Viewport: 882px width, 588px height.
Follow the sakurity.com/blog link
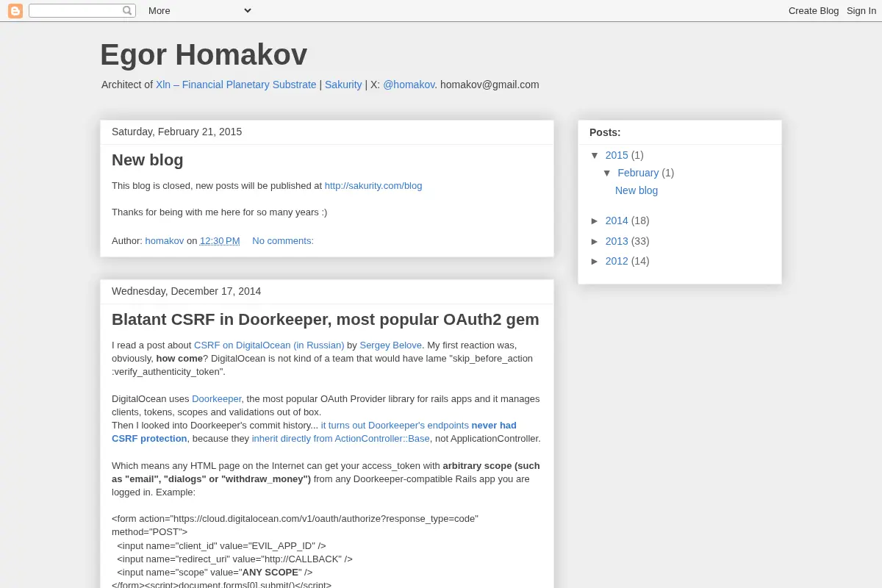pyautogui.click(x=373, y=186)
